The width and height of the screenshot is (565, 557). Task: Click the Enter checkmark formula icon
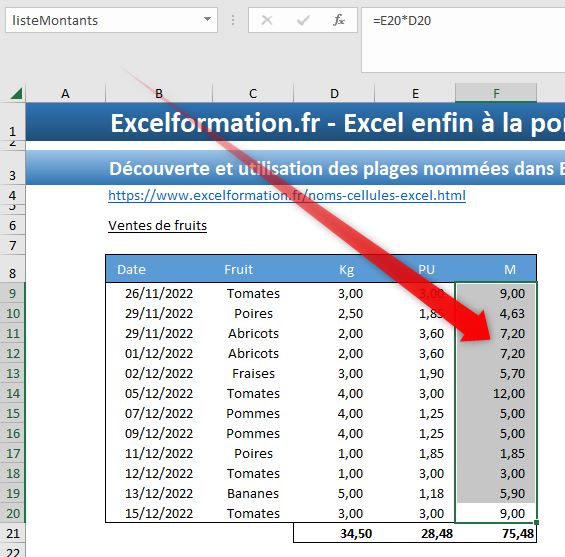303,20
